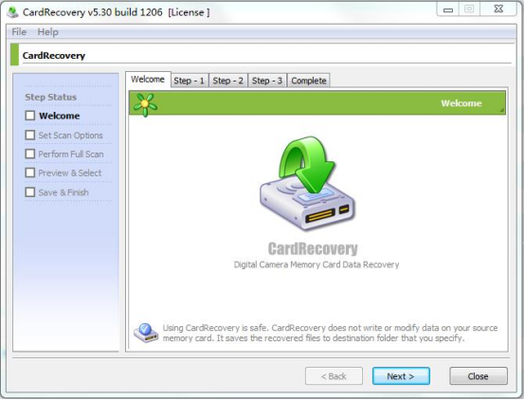Click the blue checkmark drive safety icon
Image resolution: width=525 pixels, height=400 pixels.
pyautogui.click(x=146, y=332)
